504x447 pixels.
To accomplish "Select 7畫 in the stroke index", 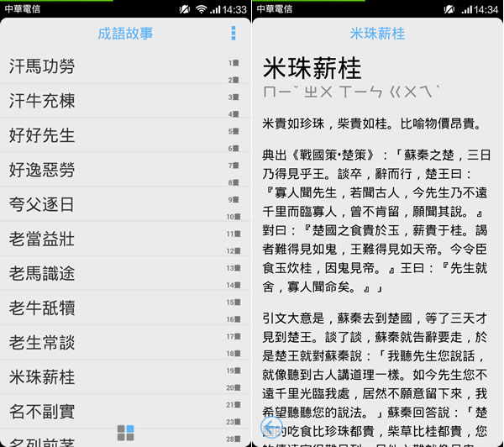I will (234, 166).
